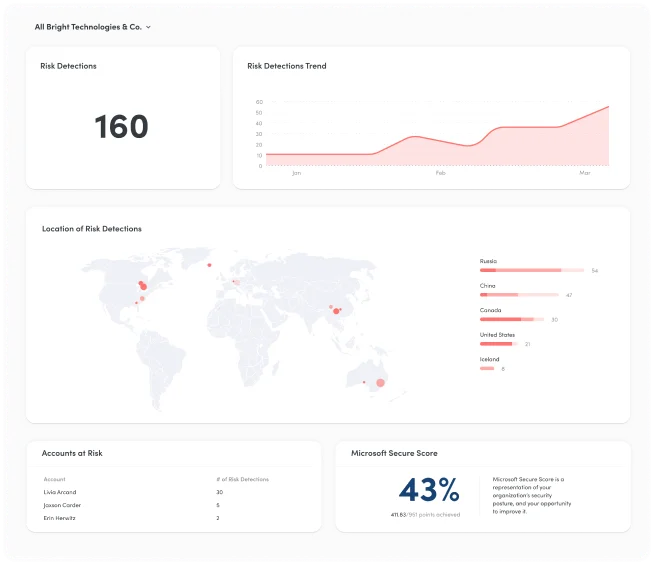
Task: Select the Livia Arcand account row
Action: 175,492
